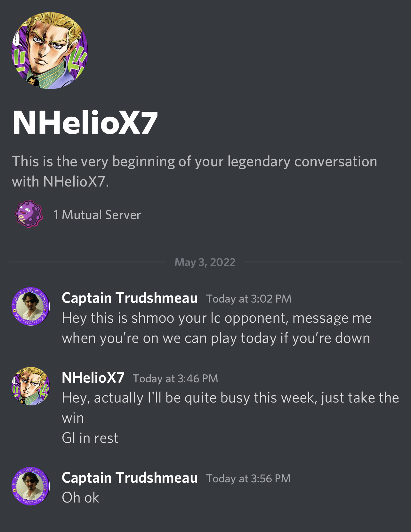Click 'when you're on we can play' line
The height and width of the screenshot is (532, 411).
pyautogui.click(x=150, y=338)
